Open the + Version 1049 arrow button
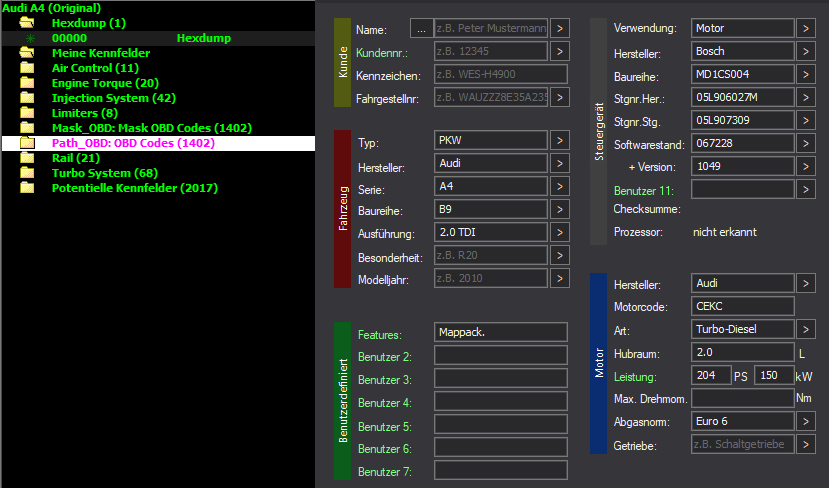Screen dimensions: 829x488 click(806, 166)
